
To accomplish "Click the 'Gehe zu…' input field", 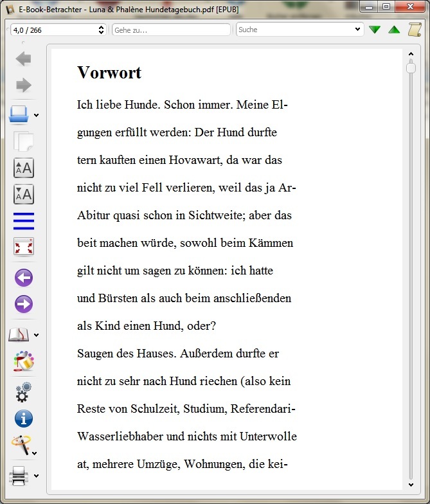I will pos(171,30).
